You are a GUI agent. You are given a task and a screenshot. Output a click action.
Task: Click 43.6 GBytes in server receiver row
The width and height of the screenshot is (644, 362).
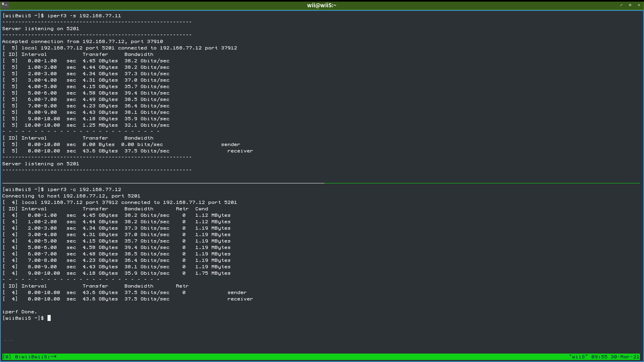pos(100,151)
